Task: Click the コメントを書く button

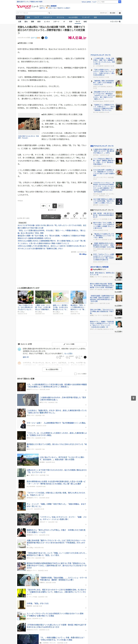Action: pyautogui.click(x=69, y=344)
